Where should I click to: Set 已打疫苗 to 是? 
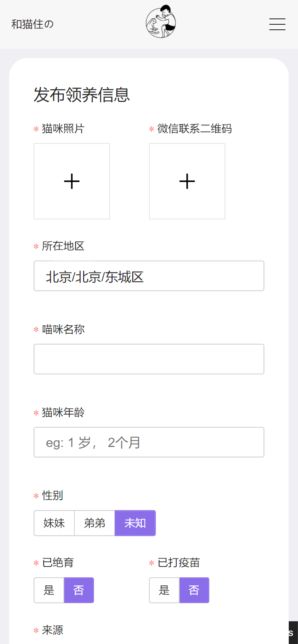click(x=165, y=590)
